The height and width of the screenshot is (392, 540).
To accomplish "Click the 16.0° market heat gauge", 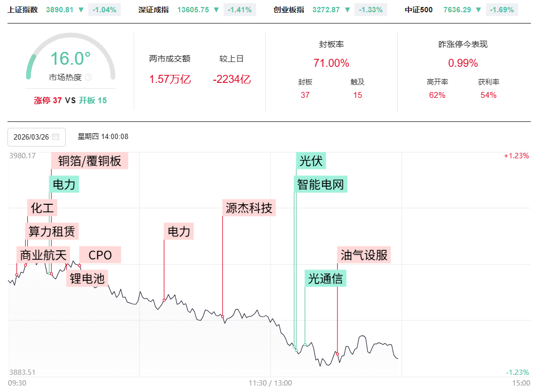I will pos(71,59).
